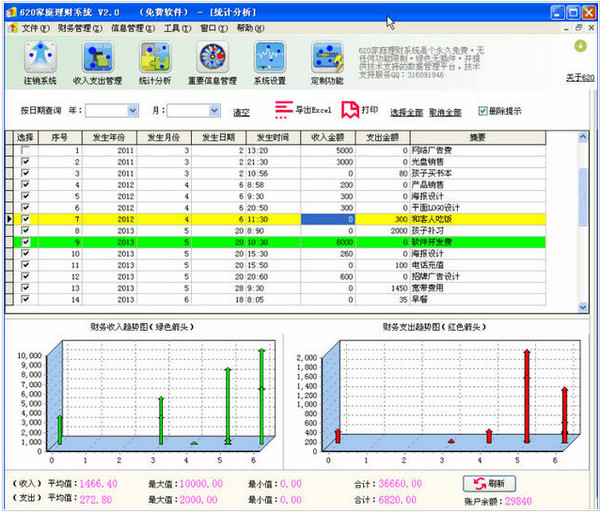Check the selection box for row 1 网络广告费
This screenshot has height=514, width=600.
25,150
